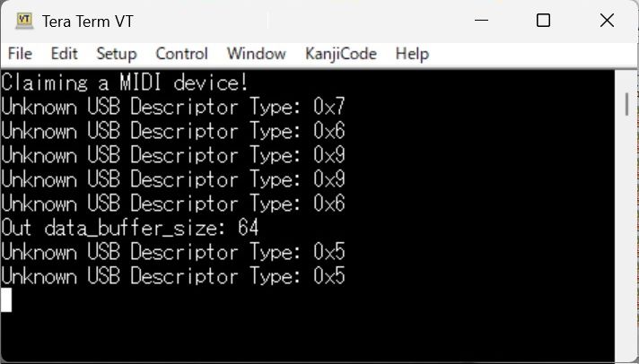Click the last "Type: 0x5" output line
The width and height of the screenshot is (639, 364).
coord(173,276)
